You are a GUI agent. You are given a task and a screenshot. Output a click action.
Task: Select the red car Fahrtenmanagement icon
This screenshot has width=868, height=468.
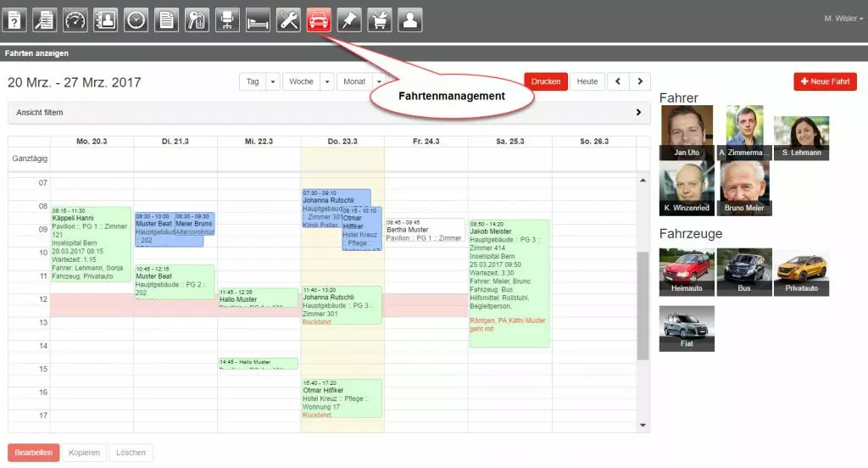coord(319,19)
